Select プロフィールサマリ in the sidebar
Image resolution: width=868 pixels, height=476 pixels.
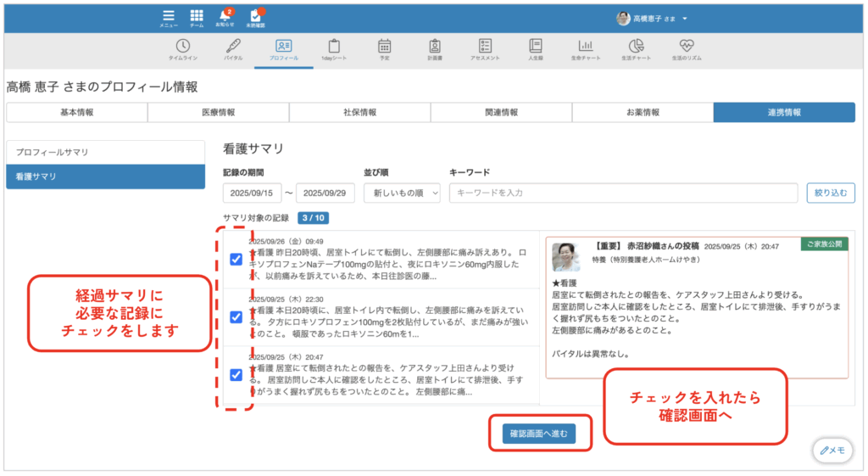105,152
